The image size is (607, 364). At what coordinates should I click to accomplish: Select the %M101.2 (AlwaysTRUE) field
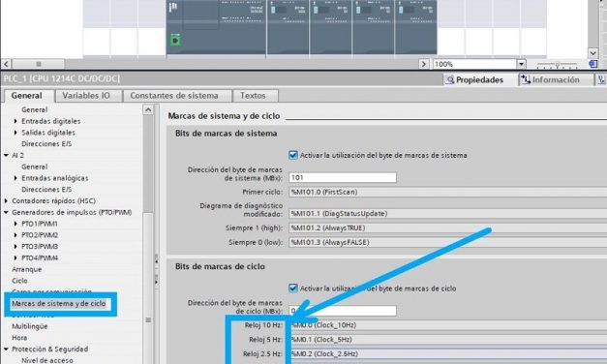point(448,228)
